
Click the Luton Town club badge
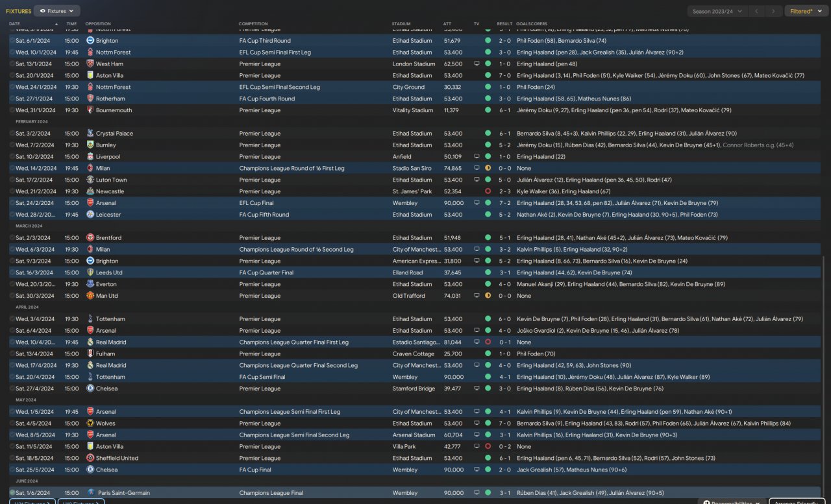[90, 180]
